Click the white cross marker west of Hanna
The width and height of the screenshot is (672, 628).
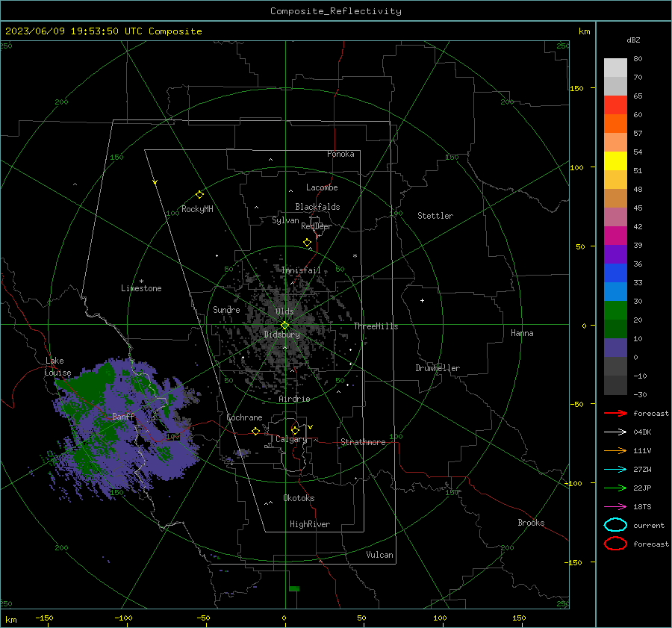(x=422, y=300)
